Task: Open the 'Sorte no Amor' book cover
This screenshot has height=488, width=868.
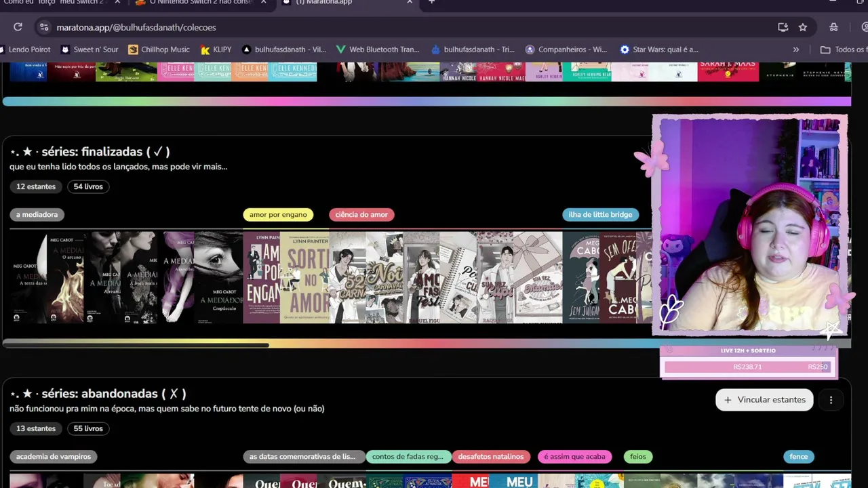Action: click(304, 277)
